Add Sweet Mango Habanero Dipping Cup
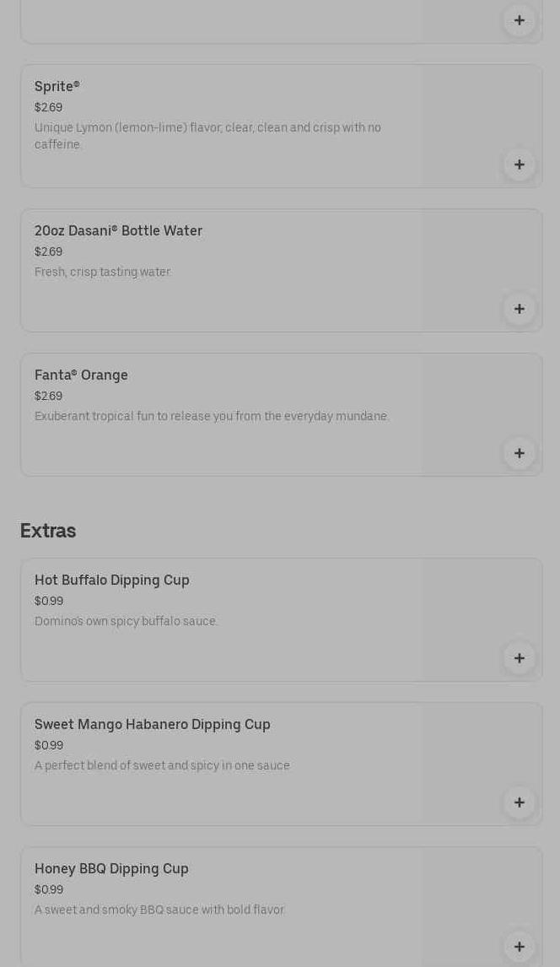This screenshot has height=967, width=560. [x=519, y=802]
